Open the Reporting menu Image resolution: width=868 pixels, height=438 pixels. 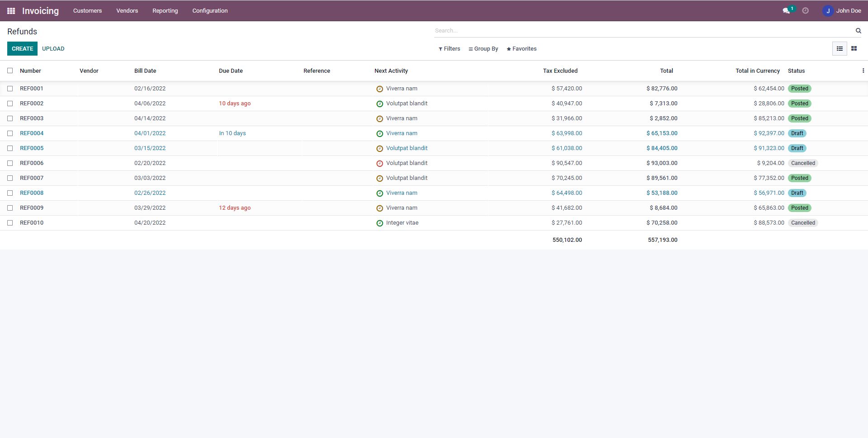tap(165, 11)
